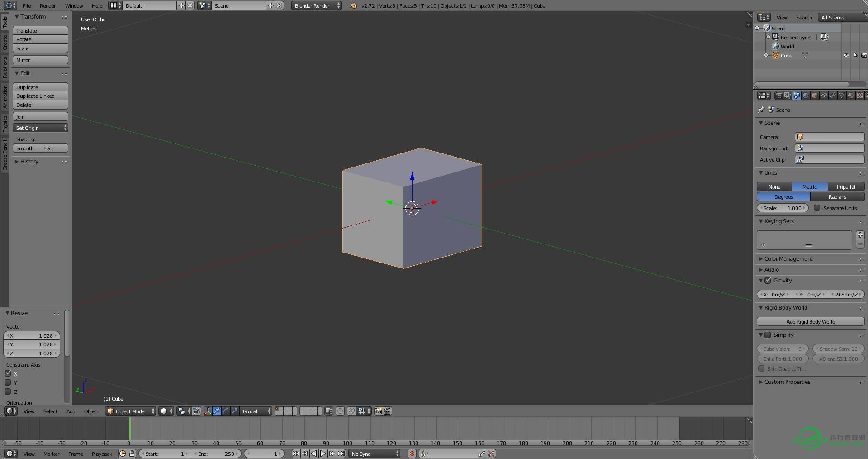This screenshot has width=868, height=459.
Task: Open the World properties tab
Action: 806,96
